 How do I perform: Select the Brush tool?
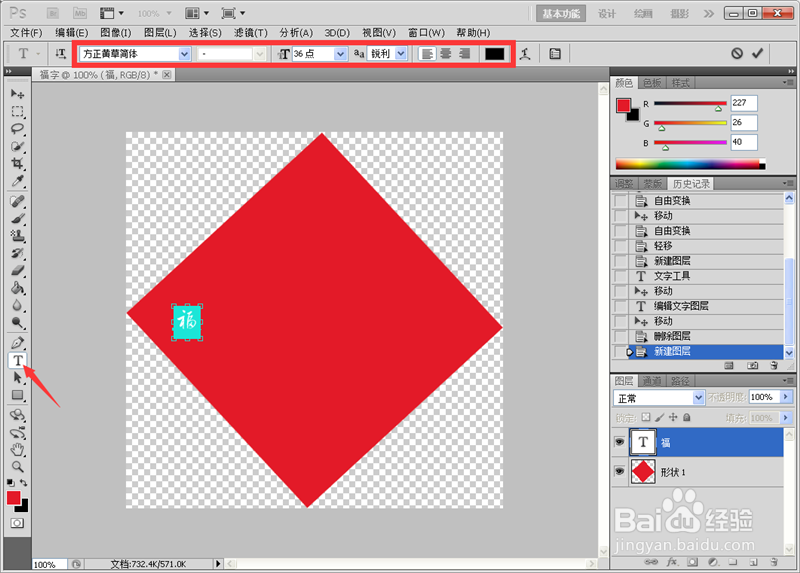pyautogui.click(x=17, y=219)
